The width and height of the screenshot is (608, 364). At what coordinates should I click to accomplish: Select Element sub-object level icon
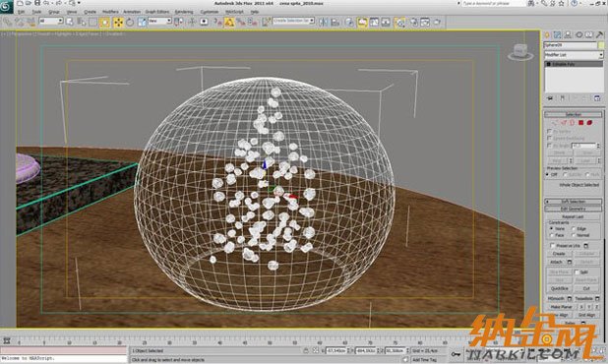(589, 123)
